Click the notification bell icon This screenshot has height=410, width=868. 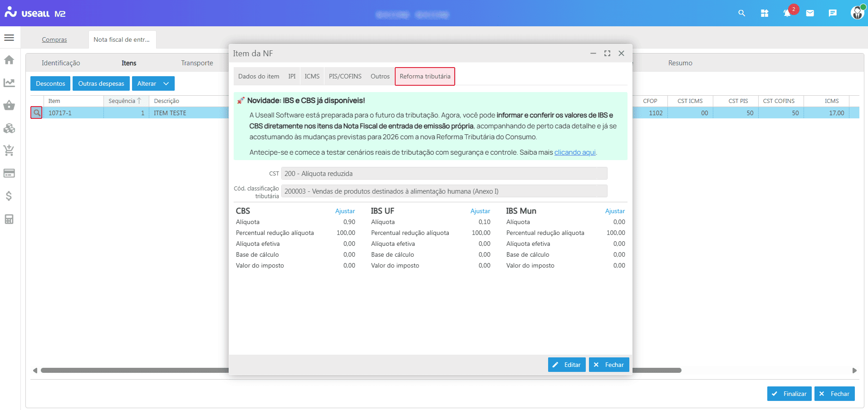click(787, 14)
